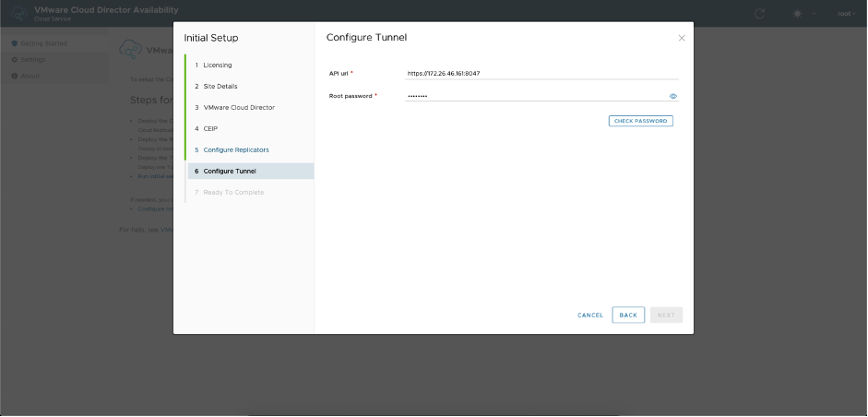
Task: Click the refresh icon in top bar
Action: tap(759, 14)
